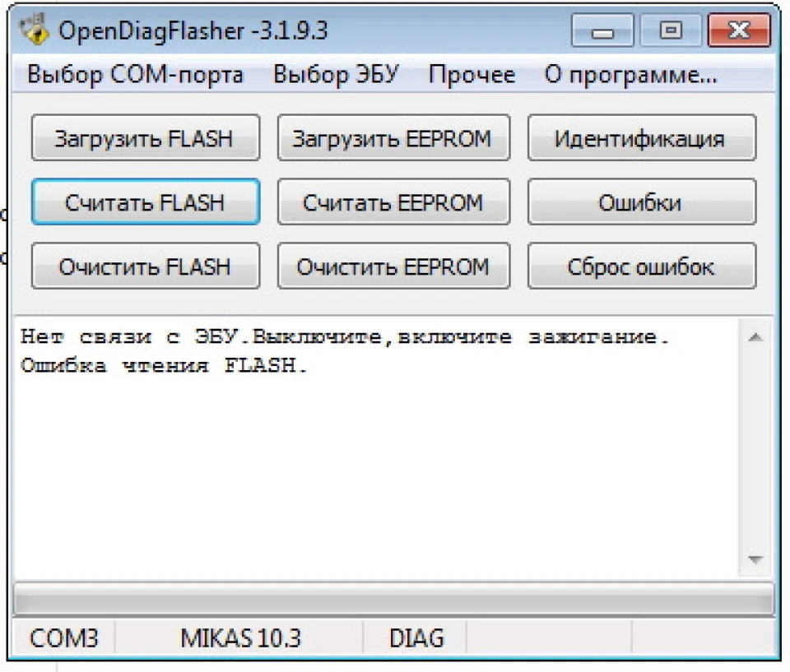Click inside the log output text area
This screenshot has width=790, height=672.
[376, 447]
